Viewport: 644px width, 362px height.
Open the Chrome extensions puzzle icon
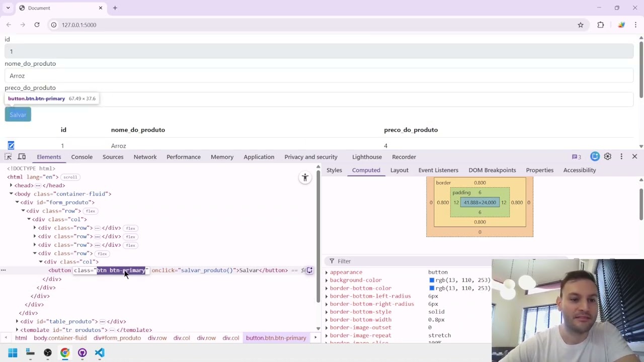[601, 25]
